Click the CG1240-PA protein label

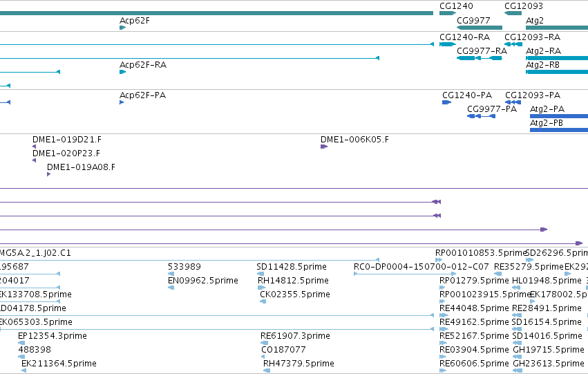467,95
